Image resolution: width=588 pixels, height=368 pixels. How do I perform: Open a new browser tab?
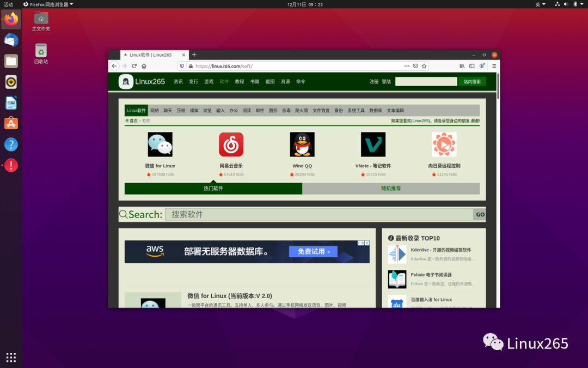pos(194,55)
